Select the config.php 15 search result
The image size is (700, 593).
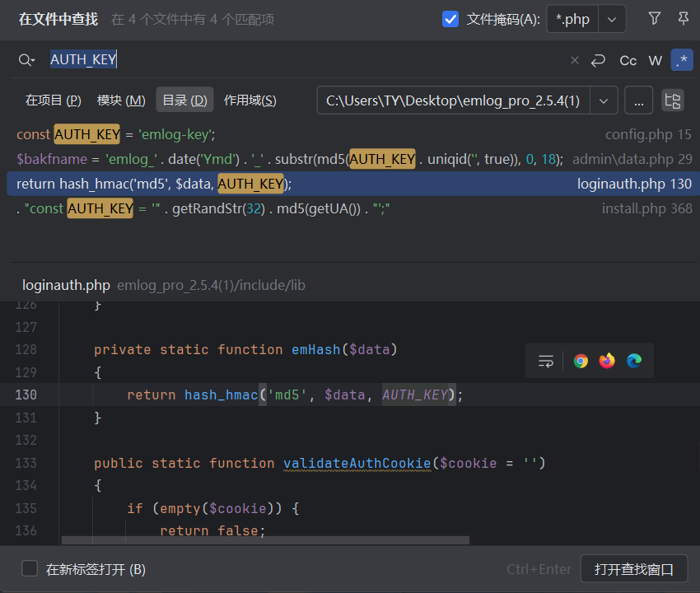352,134
